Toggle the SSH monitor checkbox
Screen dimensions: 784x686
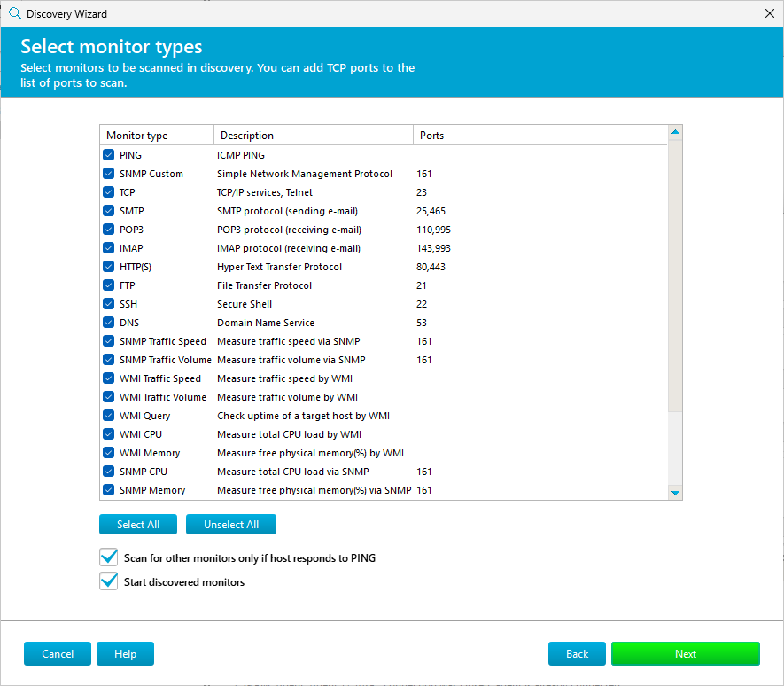click(108, 304)
